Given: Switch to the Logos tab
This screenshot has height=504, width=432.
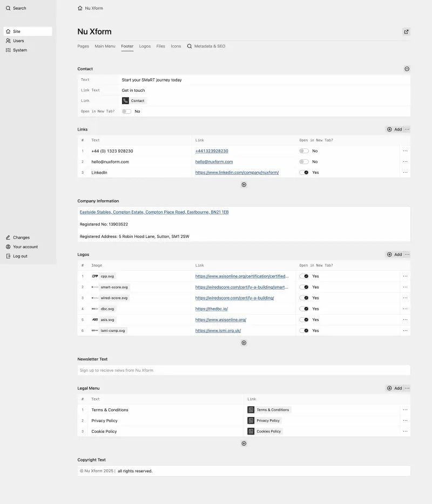Looking at the screenshot, I should [145, 46].
